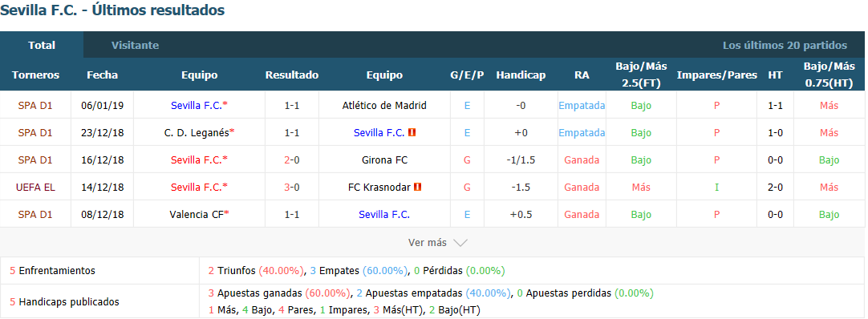Click Sevilla F.C. home team on 14/12/18
This screenshot has width=868, height=319.
coord(199,188)
